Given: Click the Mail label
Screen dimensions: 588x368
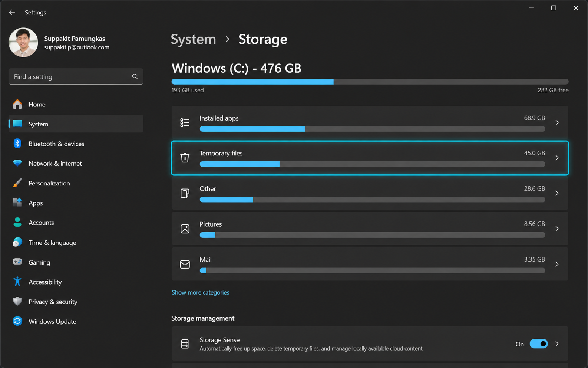Looking at the screenshot, I should tap(205, 260).
